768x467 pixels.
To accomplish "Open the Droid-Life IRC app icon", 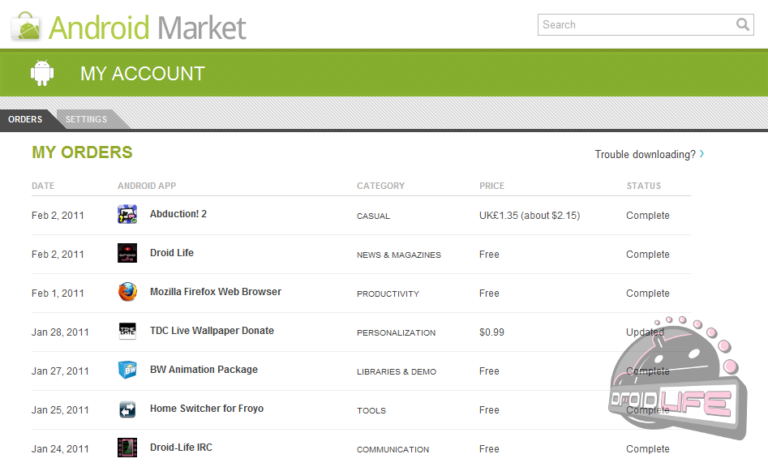I will pyautogui.click(x=127, y=447).
